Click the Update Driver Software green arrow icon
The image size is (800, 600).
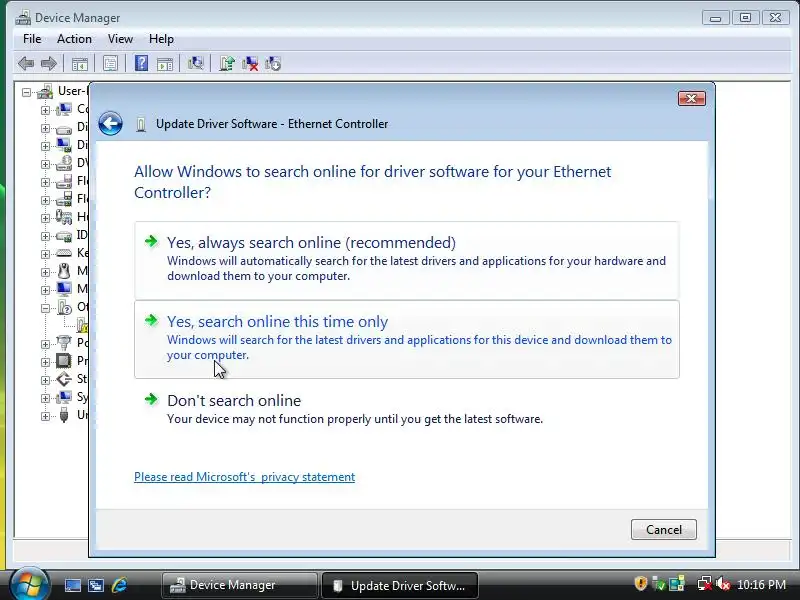[227, 63]
